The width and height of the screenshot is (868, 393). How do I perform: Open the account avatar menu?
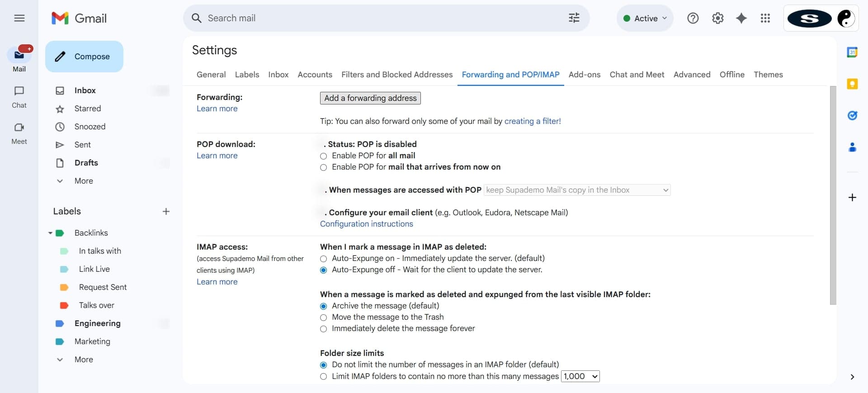[x=846, y=18]
